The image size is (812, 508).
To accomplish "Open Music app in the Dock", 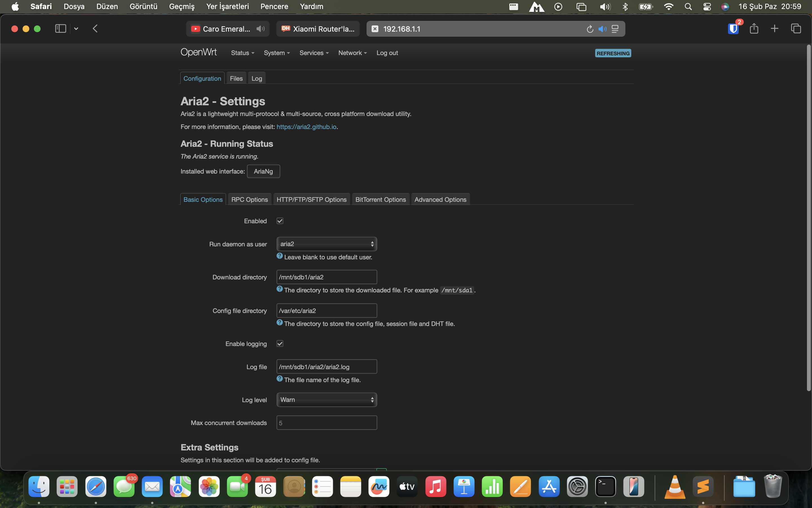I will [436, 486].
